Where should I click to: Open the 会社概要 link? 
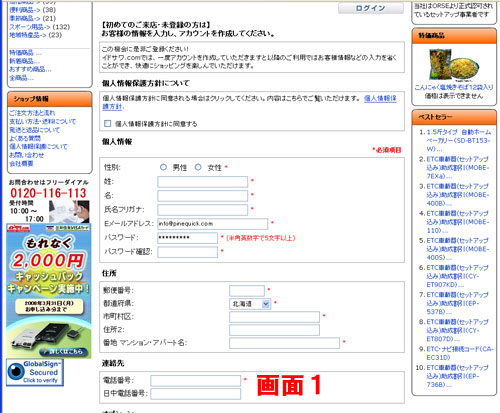pyautogui.click(x=21, y=164)
